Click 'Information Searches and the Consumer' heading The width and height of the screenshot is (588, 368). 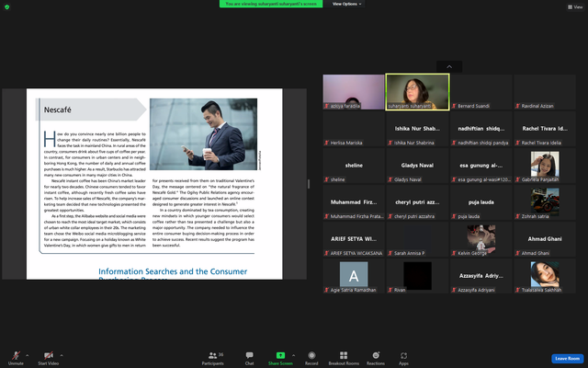tap(173, 271)
